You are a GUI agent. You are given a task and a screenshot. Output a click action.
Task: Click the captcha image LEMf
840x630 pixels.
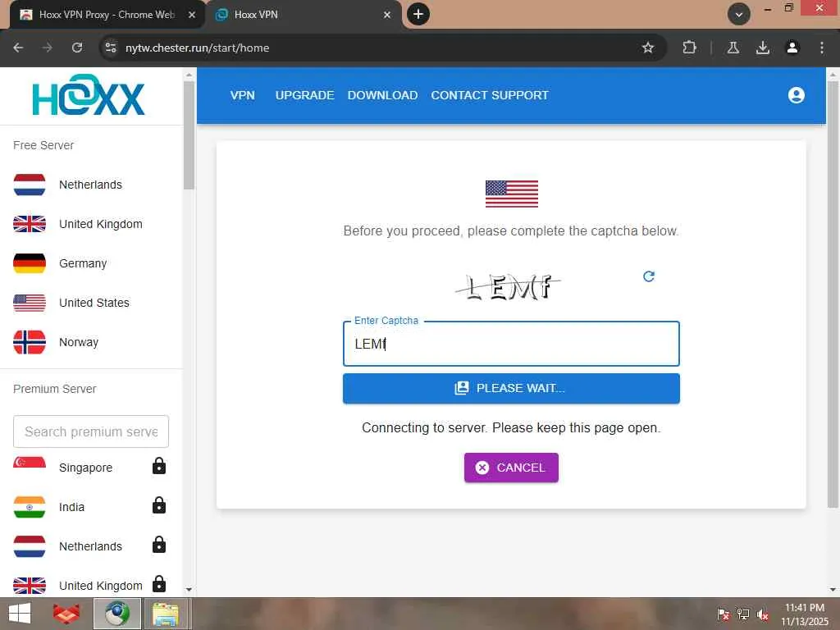coord(507,287)
